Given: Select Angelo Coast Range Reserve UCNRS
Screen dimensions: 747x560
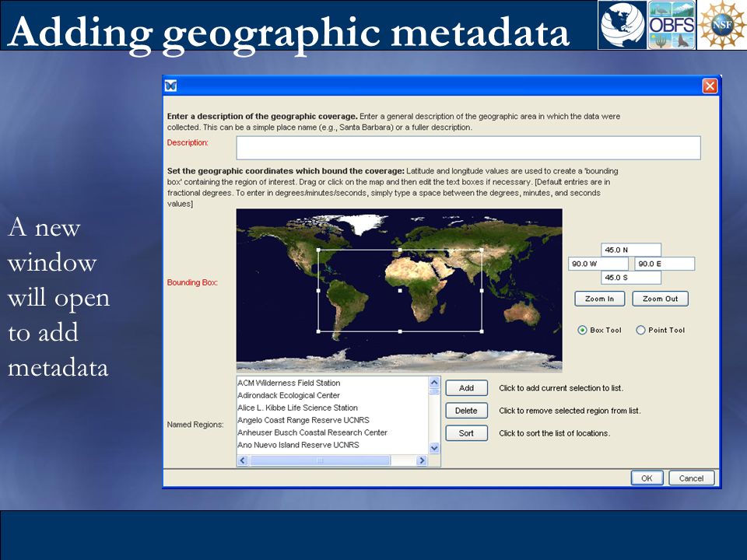Looking at the screenshot, I should tap(303, 420).
